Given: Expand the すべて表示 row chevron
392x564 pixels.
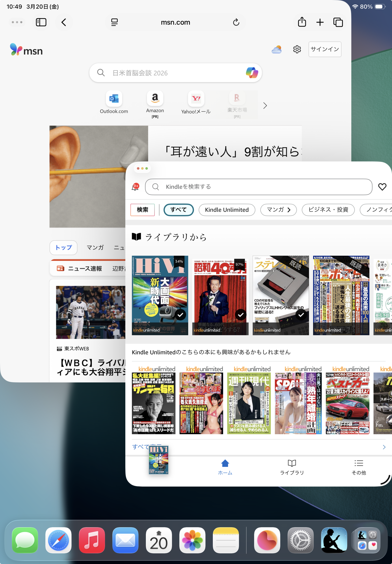Looking at the screenshot, I should coord(384,447).
